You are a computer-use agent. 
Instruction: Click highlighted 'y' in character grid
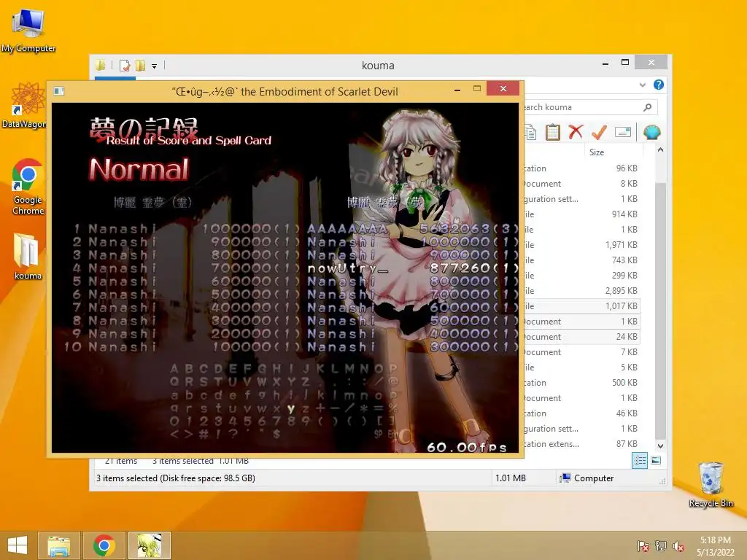290,408
